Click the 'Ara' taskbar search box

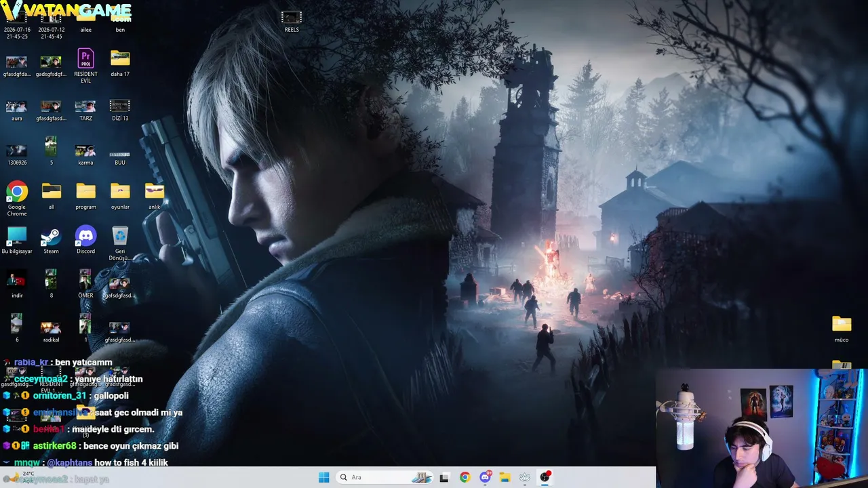(x=384, y=477)
